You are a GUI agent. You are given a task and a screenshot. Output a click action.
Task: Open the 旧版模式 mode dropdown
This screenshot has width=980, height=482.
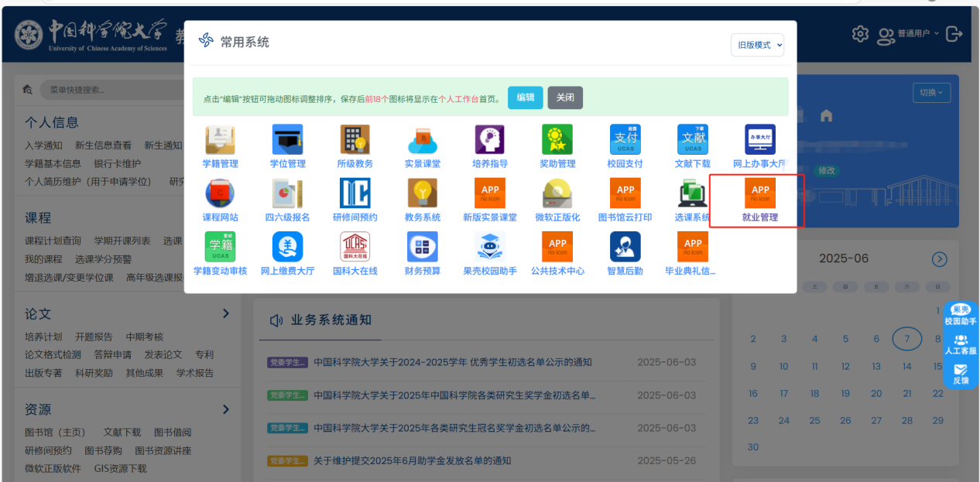757,45
